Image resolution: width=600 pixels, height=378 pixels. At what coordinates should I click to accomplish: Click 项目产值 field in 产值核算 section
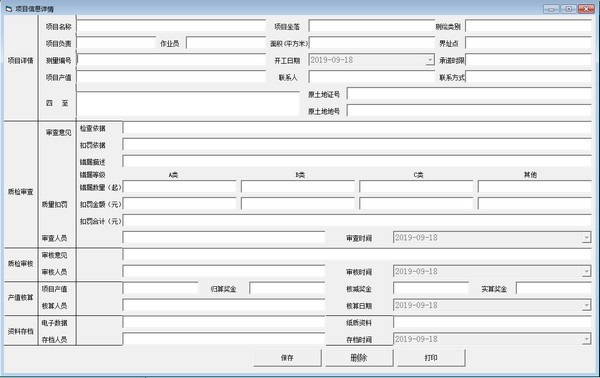(160, 288)
